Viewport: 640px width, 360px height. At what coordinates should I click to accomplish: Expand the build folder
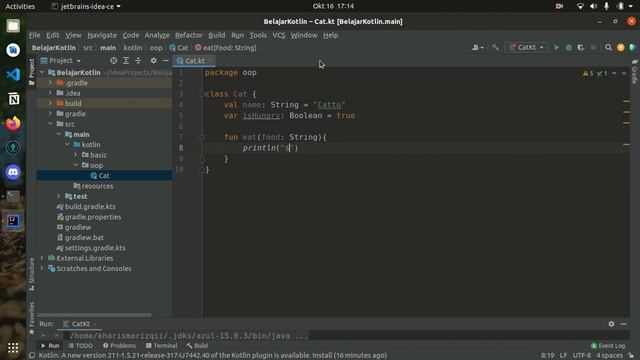[51, 103]
